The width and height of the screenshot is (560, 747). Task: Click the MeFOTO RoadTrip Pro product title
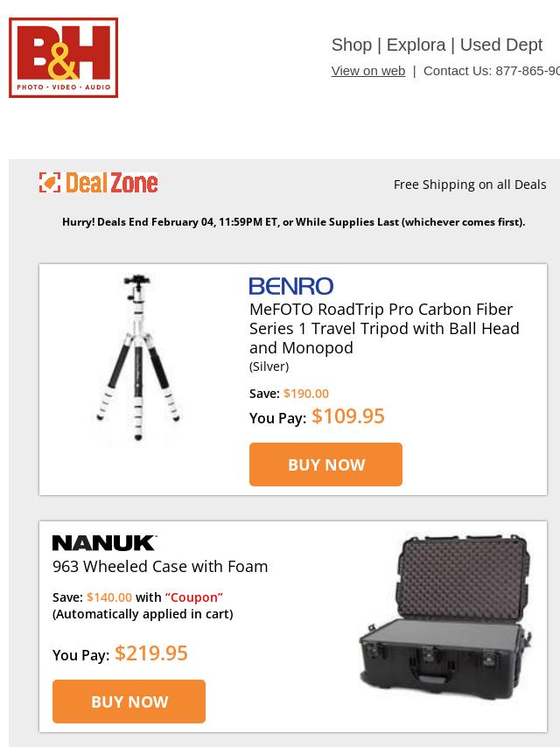384,328
